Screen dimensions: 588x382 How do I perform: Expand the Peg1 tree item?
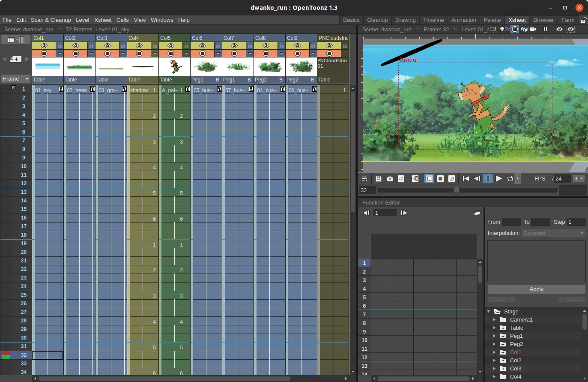[494, 336]
